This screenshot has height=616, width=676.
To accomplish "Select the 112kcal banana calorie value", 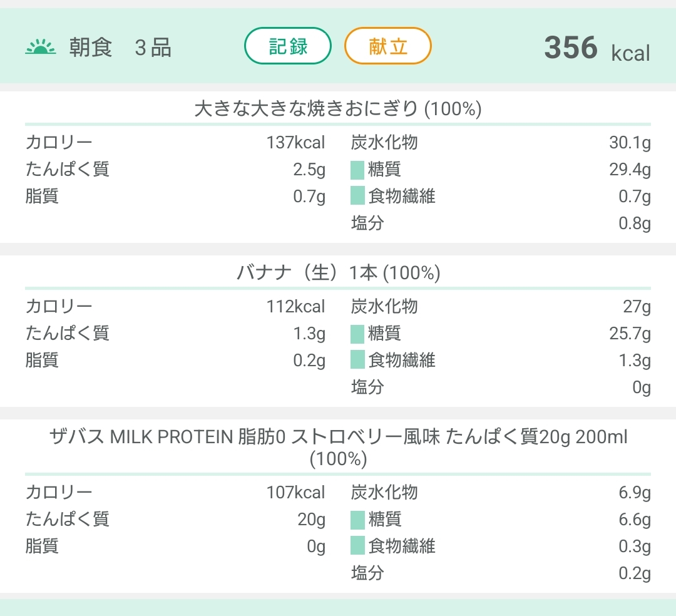I will 295,307.
